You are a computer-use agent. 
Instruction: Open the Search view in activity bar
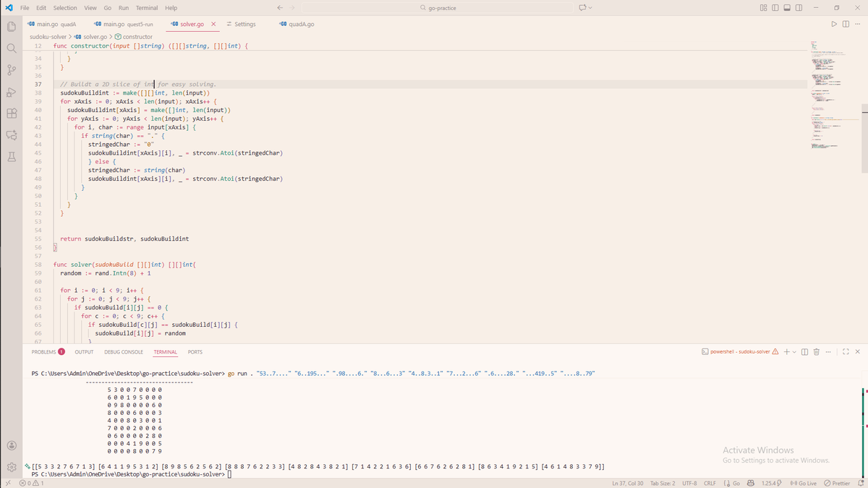click(x=11, y=48)
